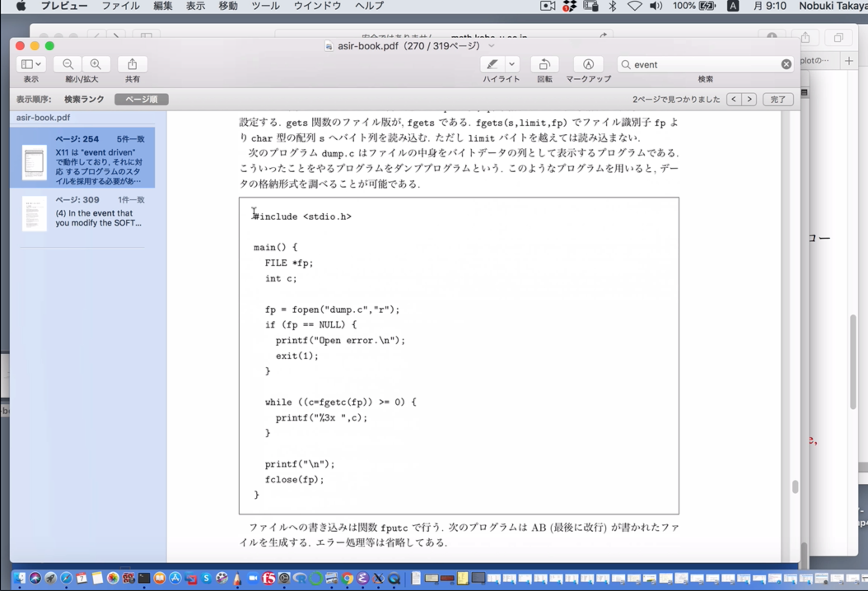
Task: Click the Safari show tabs overview button
Action: 838,37
